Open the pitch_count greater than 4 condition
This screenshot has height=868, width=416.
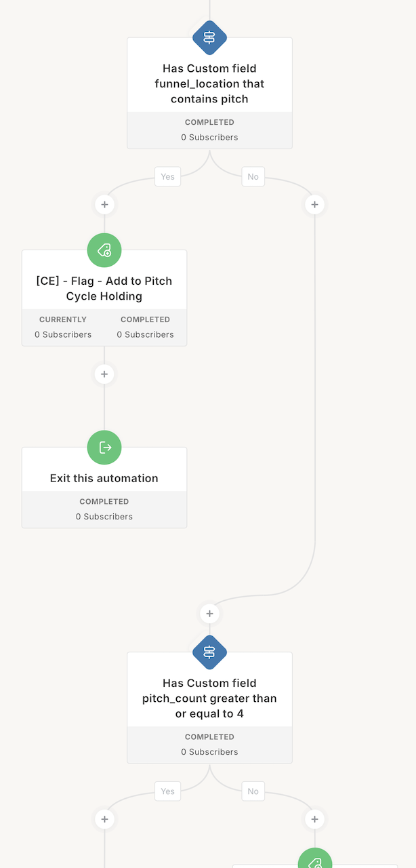[209, 698]
